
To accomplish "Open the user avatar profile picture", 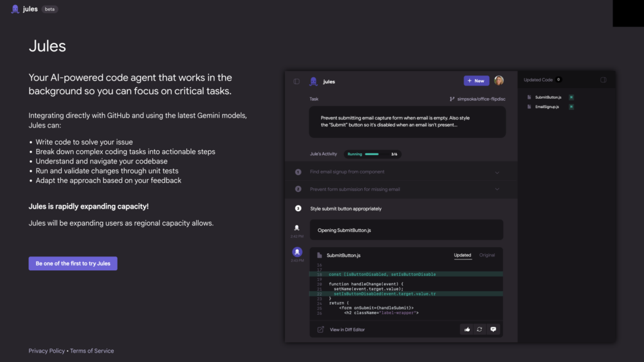I will click(x=499, y=80).
